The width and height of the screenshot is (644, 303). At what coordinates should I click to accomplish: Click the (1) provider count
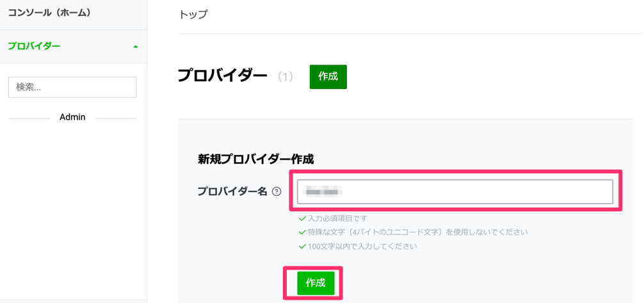tap(285, 77)
